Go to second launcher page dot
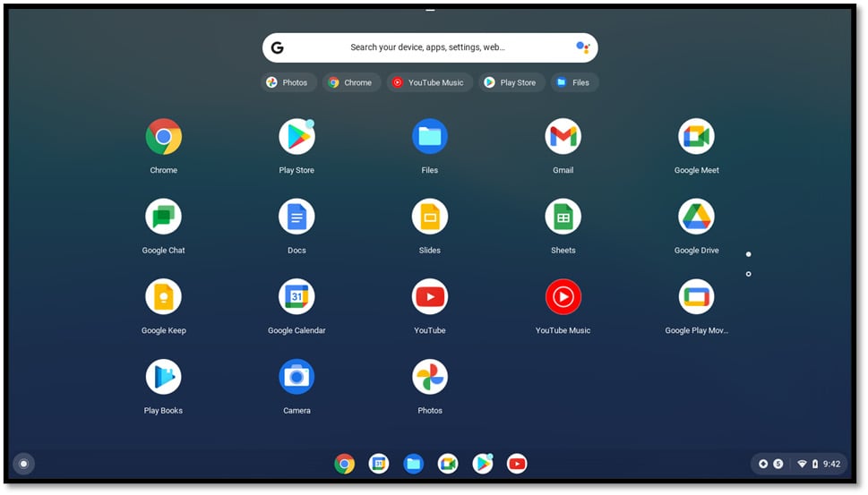 pyautogui.click(x=749, y=274)
